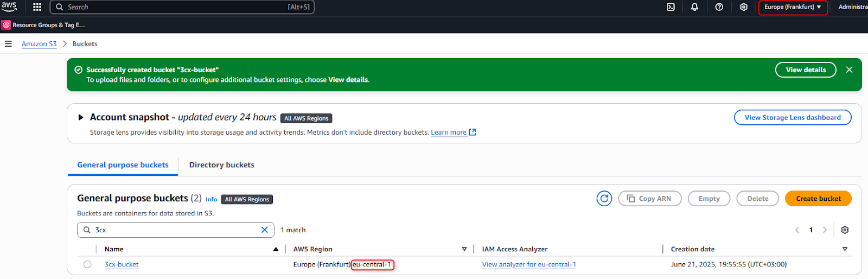Open the Europe (Frankfurt) region dropdown
868x279 pixels.
(793, 7)
